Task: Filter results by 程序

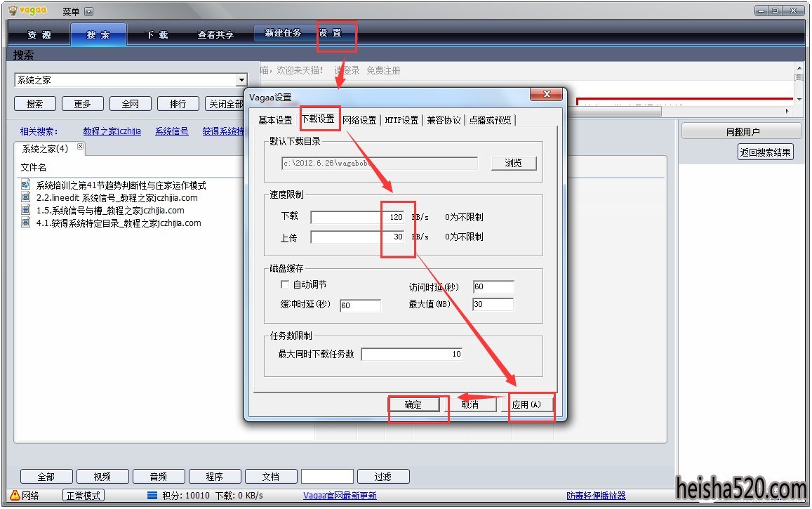Action: coord(215,477)
